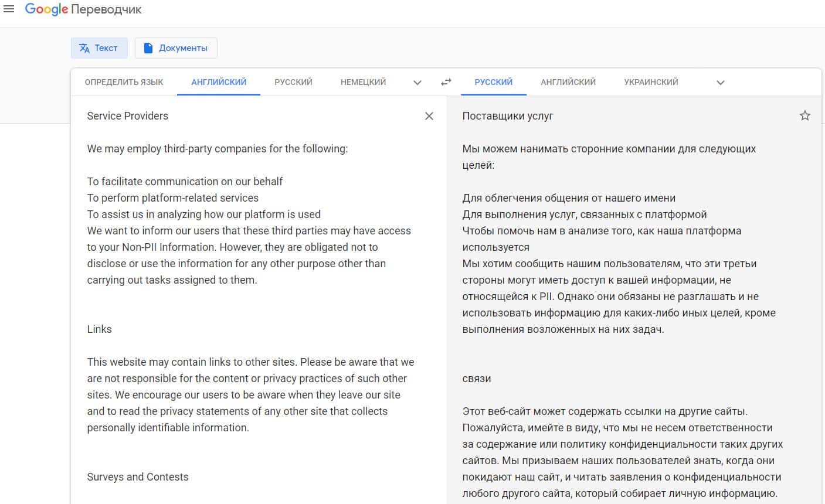This screenshot has width=825, height=504.
Task: Click into the source text starting Service Providers
Action: point(128,116)
